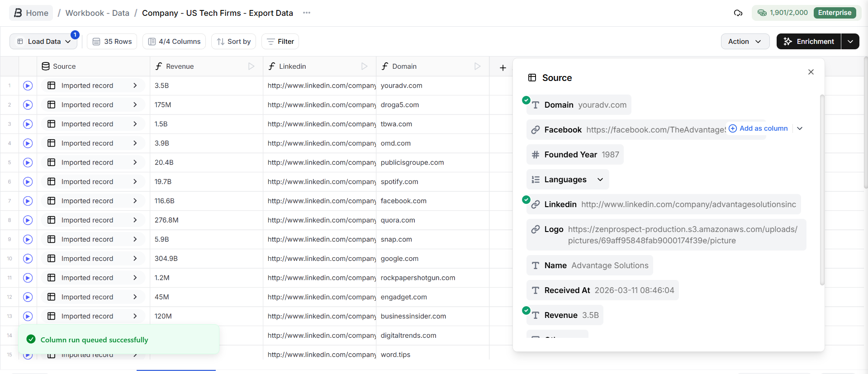Select the Linkedin column header

(319, 66)
